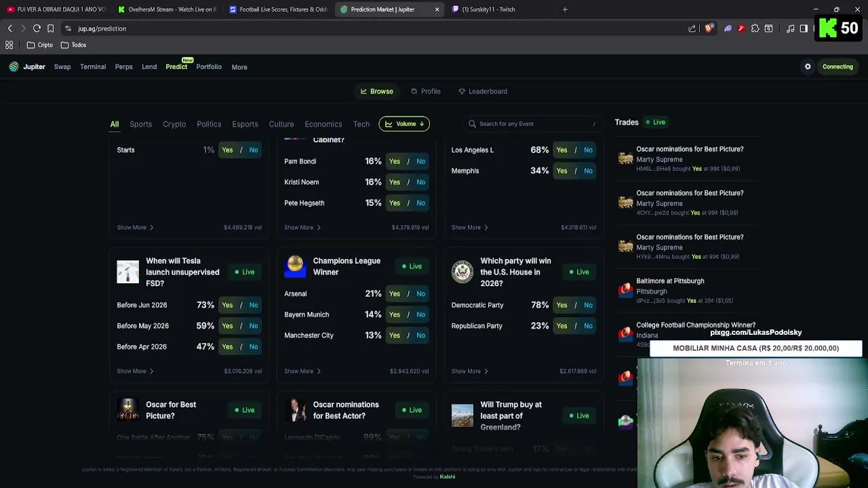Image resolution: width=868 pixels, height=488 pixels.
Task: Switch to the Sports category tab
Action: 140,124
